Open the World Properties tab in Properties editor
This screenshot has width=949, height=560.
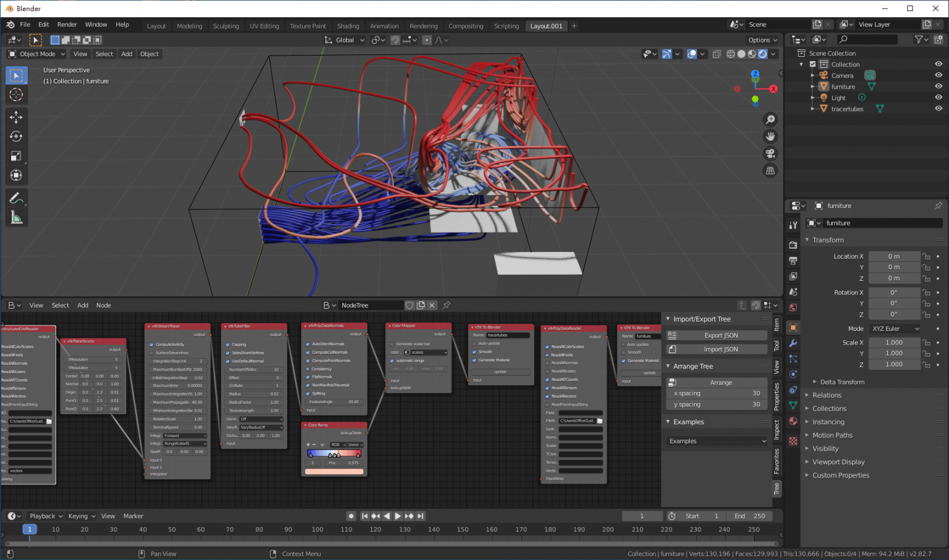793,307
